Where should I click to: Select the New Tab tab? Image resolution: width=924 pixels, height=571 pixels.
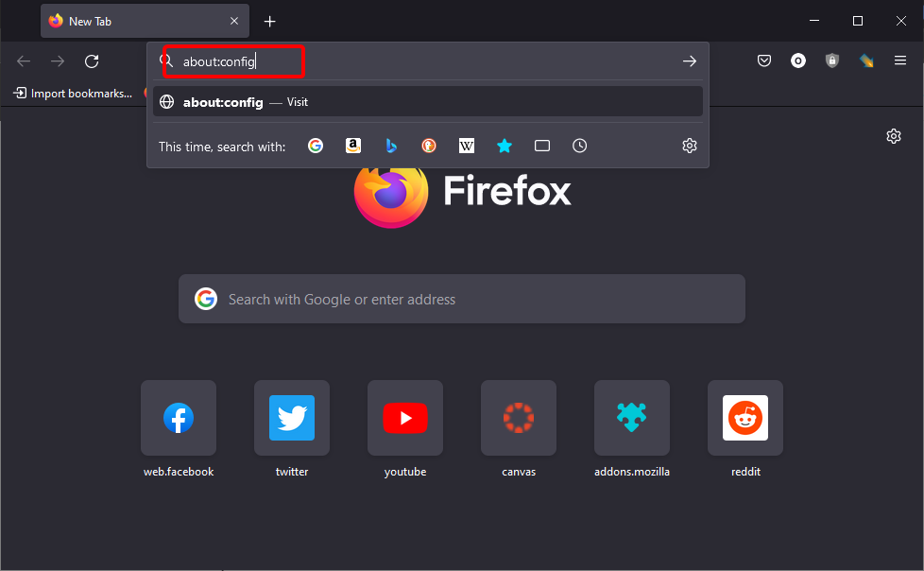pos(145,21)
